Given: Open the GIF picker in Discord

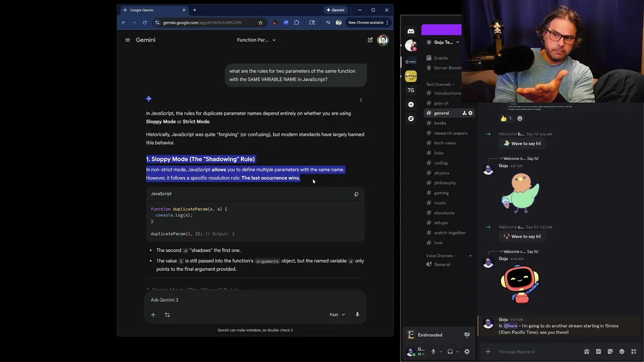Looking at the screenshot, I should point(598,351).
